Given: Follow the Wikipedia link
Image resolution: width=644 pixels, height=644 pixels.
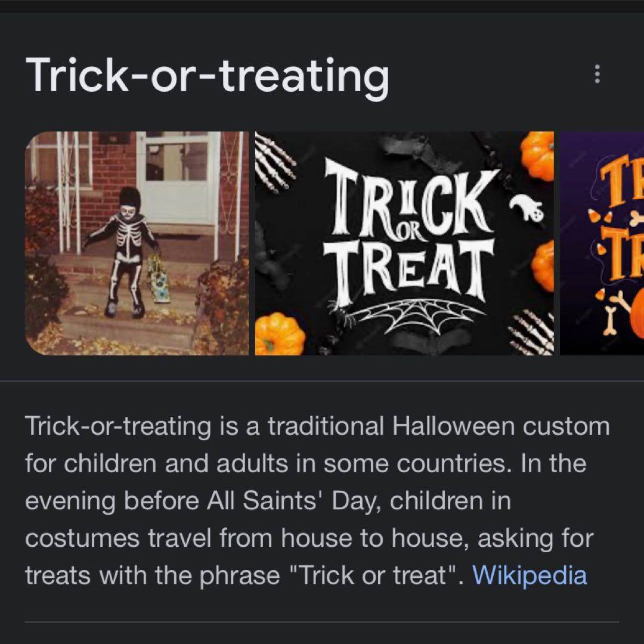Looking at the screenshot, I should (530, 575).
